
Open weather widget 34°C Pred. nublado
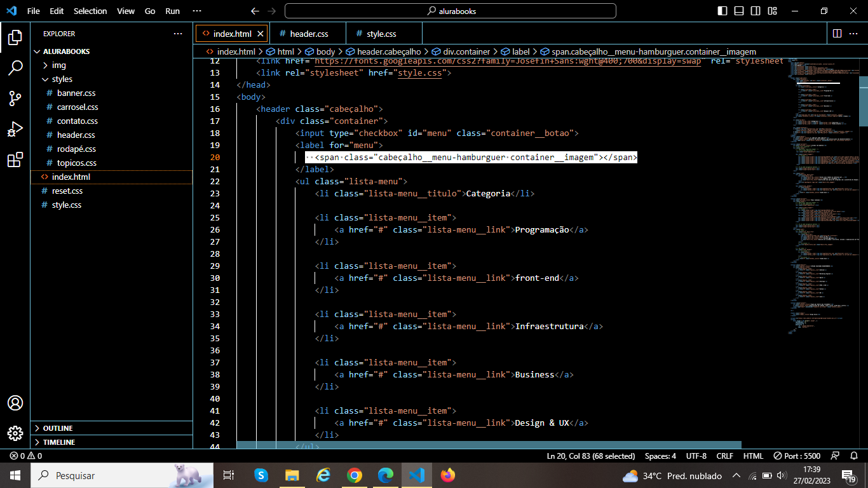click(672, 475)
